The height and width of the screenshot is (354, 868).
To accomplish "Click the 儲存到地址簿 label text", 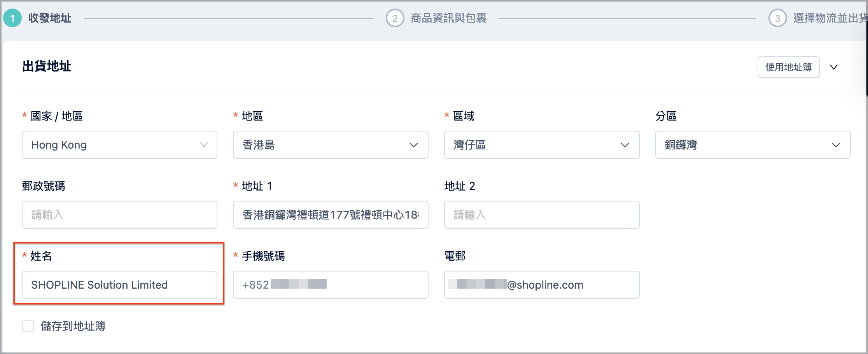I will coord(73,326).
